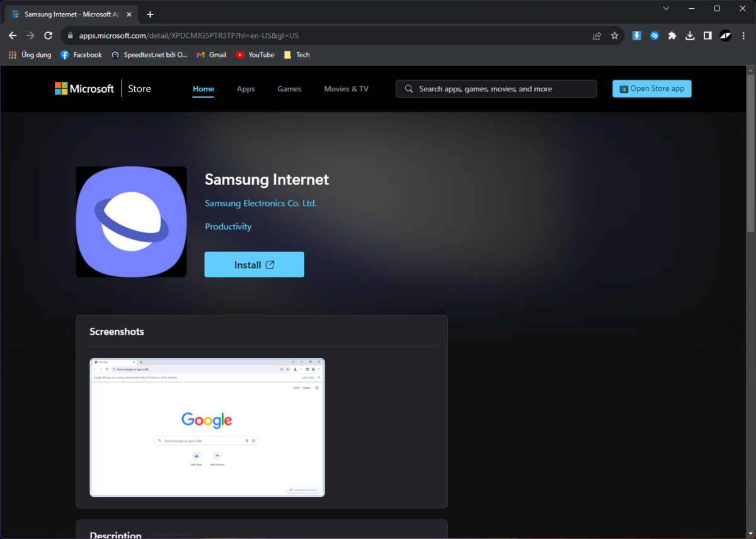This screenshot has width=756, height=539.
Task: Open Samsung Electronics Co. Ltd. publisher link
Action: 261,204
